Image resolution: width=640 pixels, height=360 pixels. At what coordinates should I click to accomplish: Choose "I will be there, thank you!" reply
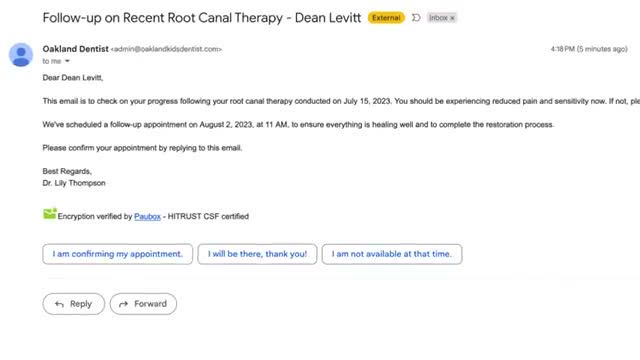point(257,254)
